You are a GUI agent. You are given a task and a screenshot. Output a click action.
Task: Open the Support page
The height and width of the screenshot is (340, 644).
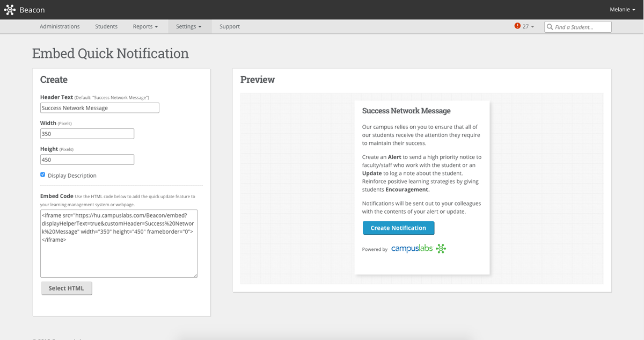229,26
